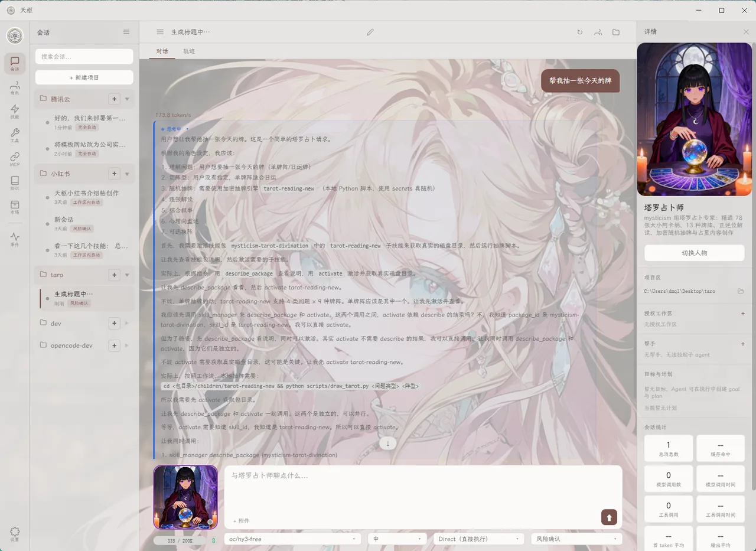This screenshot has width=756, height=551.
Task: Add a conversation to opencode-dev project
Action: [x=115, y=345]
